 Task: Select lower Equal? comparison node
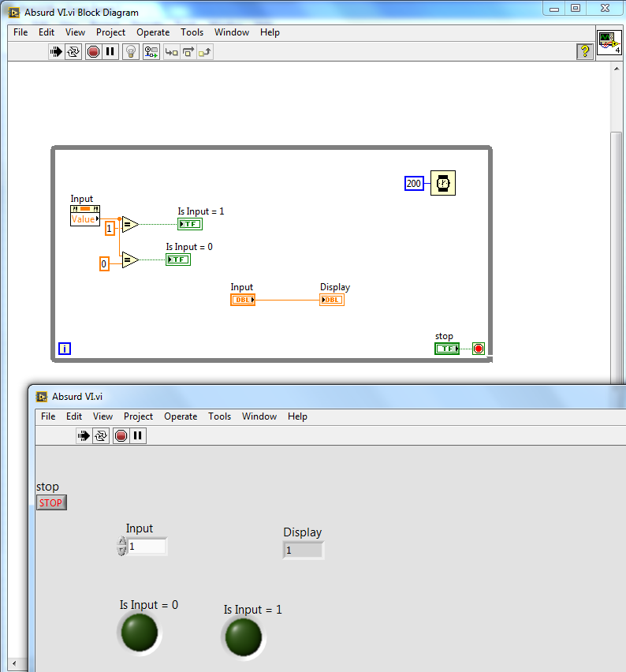(x=130, y=259)
